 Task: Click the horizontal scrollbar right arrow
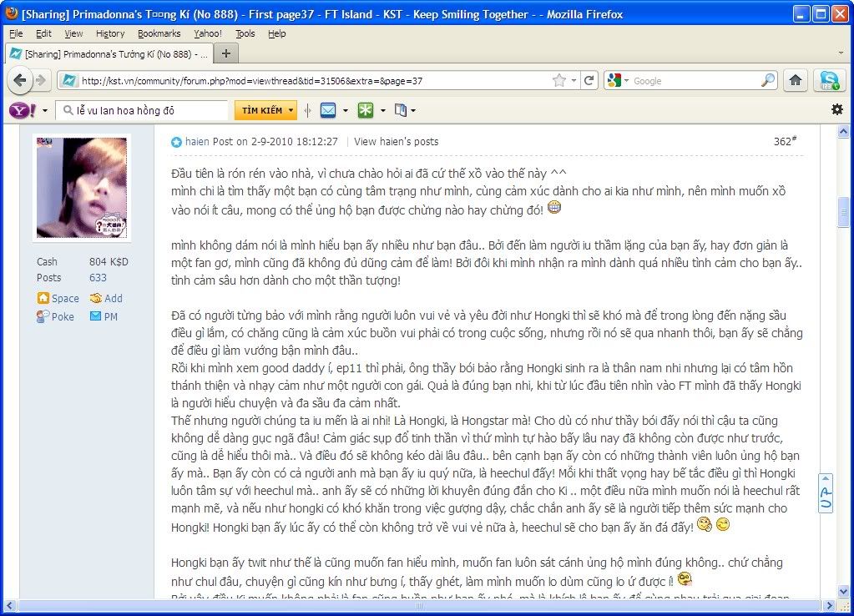830,605
